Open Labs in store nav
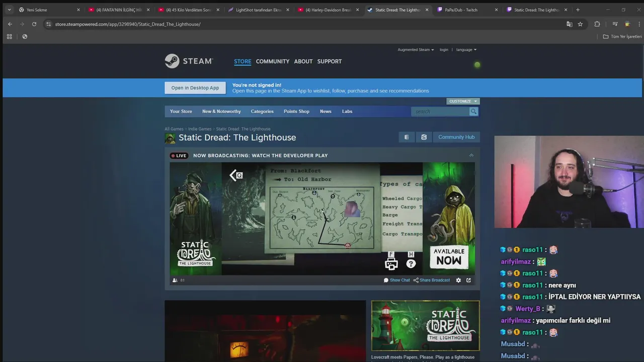This screenshot has height=362, width=644. [x=347, y=111]
